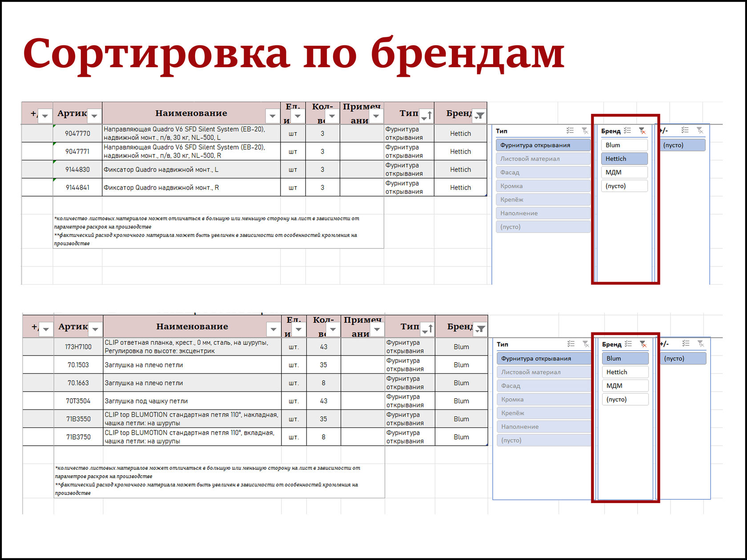Screen dimensions: 747x560
Task: Toggle multi-select in upper screenshot's Бренд slicer
Action: coord(627,131)
